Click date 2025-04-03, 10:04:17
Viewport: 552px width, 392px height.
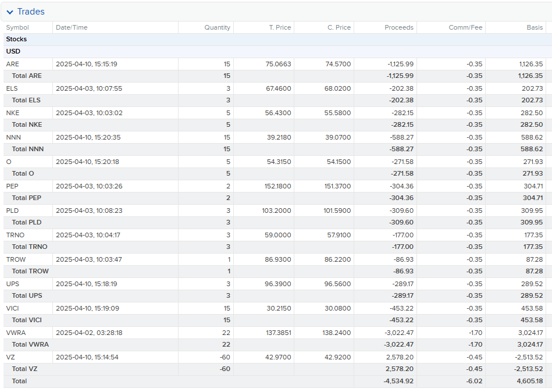[88, 235]
